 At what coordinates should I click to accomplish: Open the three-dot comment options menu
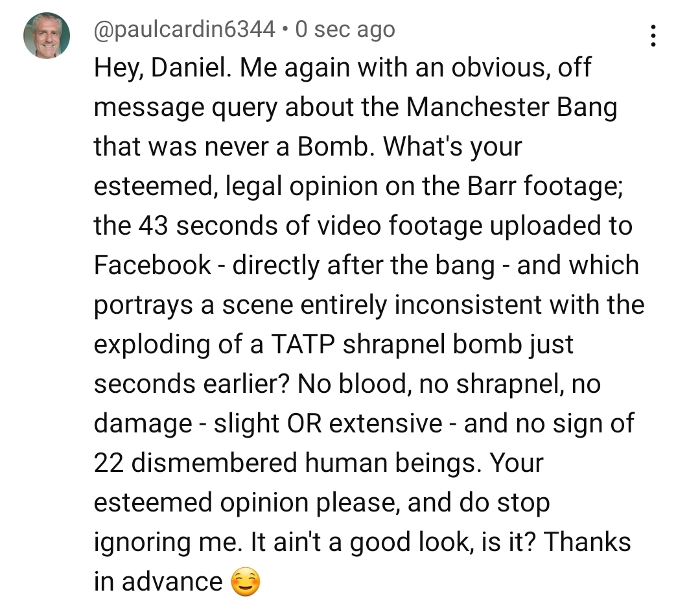653,36
